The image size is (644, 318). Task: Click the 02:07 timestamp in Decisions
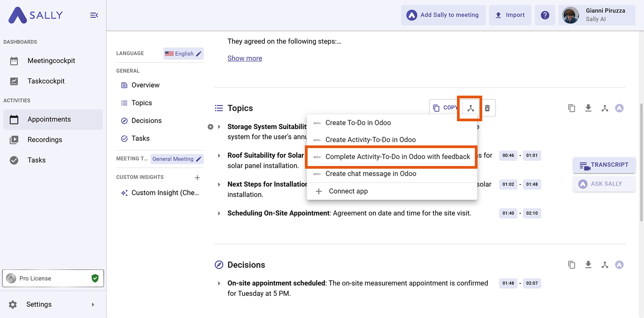[532, 283]
